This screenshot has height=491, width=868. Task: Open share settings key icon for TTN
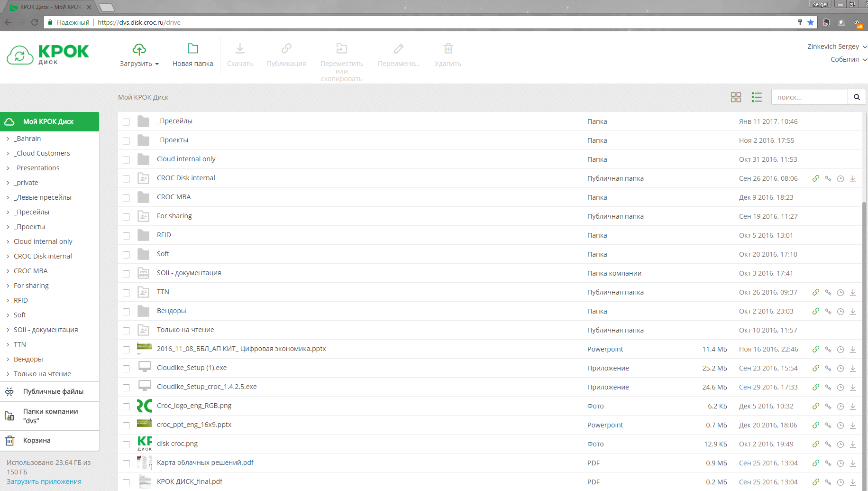click(x=828, y=293)
